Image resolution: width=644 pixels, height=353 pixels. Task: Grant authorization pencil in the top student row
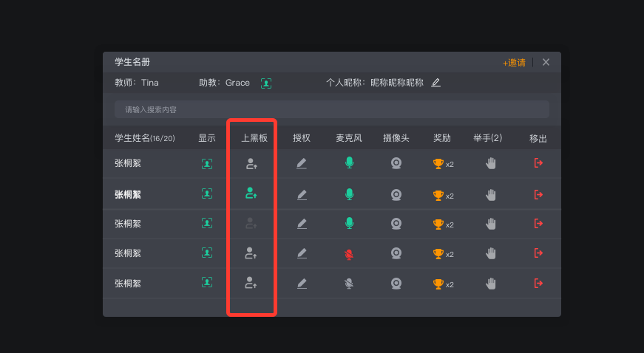pyautogui.click(x=302, y=164)
